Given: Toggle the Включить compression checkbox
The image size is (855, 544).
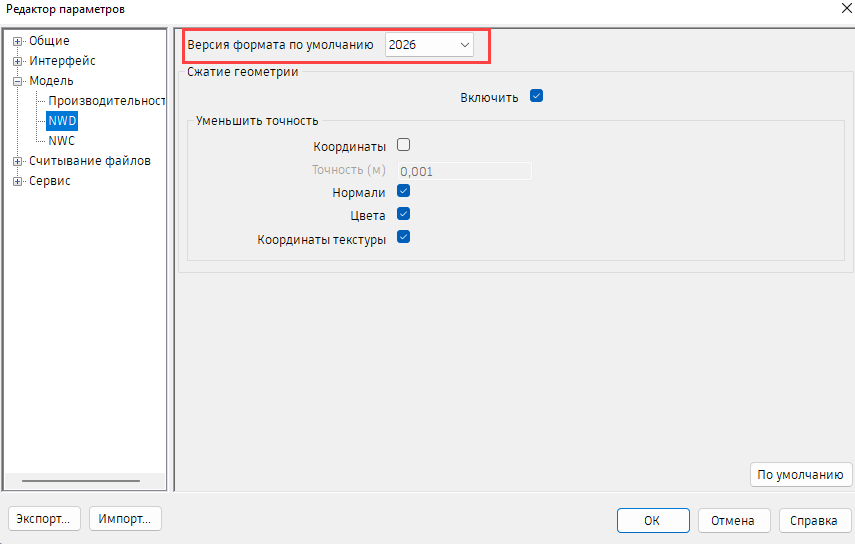Looking at the screenshot, I should [x=537, y=96].
